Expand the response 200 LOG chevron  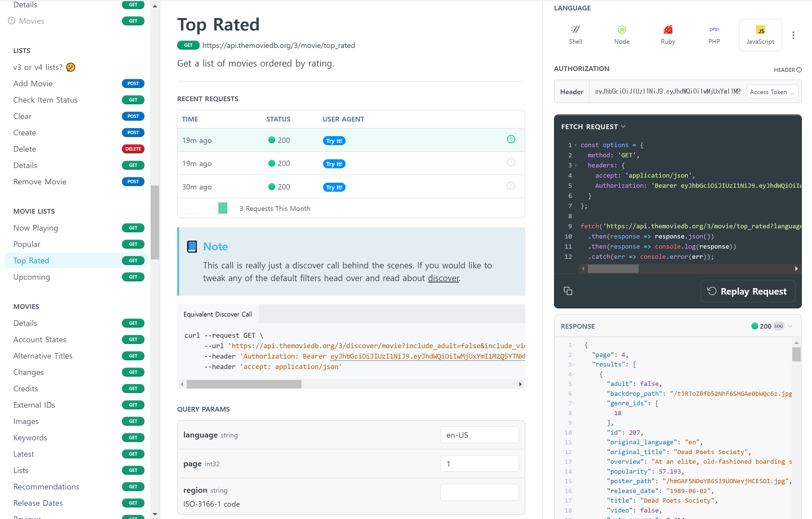point(790,326)
